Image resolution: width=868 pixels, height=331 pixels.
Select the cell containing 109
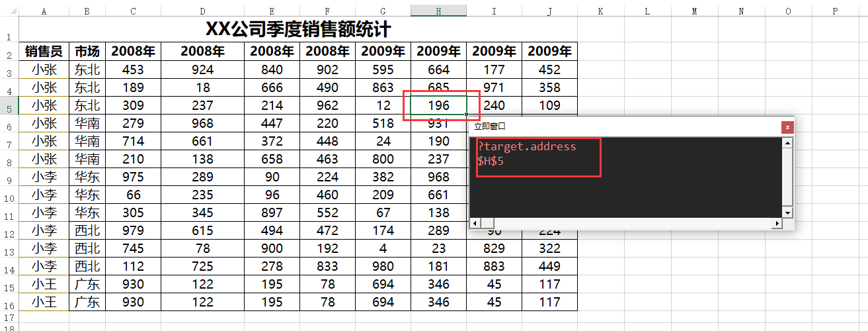coord(549,105)
